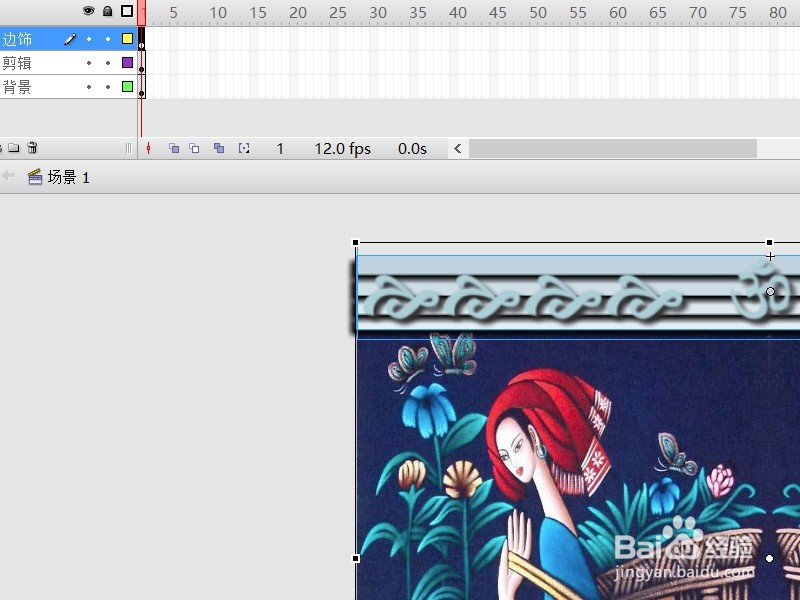Click purple outline color swatch of 剪辑 layer

(128, 62)
